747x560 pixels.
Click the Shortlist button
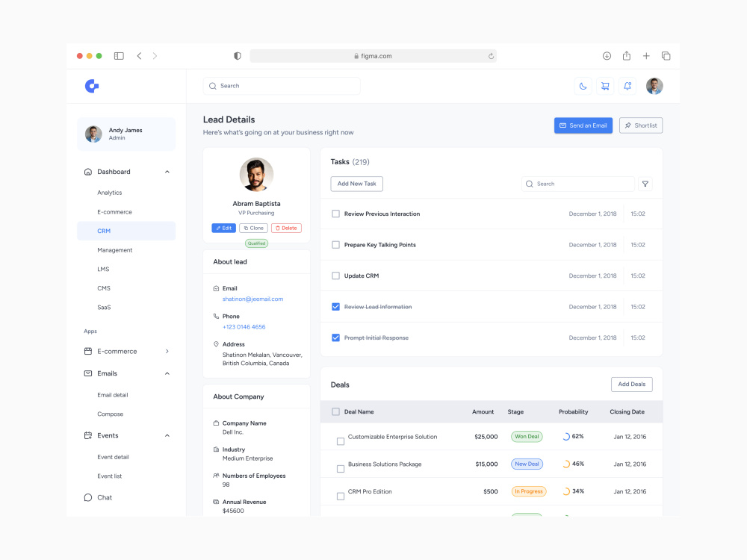point(641,125)
